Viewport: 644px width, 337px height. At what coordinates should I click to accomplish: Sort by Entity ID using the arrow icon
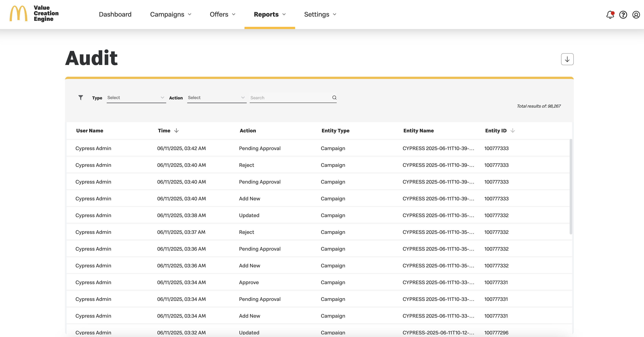tap(513, 131)
